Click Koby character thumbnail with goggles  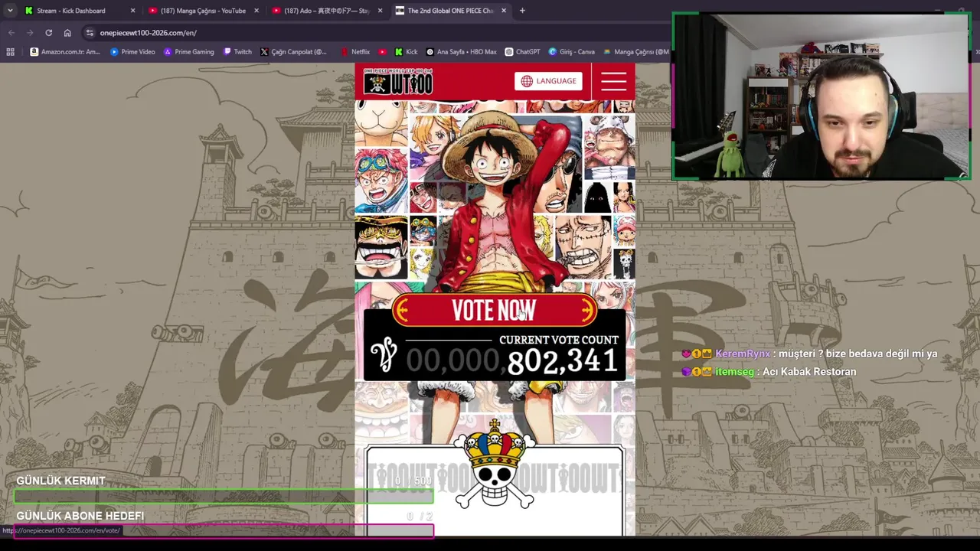381,181
